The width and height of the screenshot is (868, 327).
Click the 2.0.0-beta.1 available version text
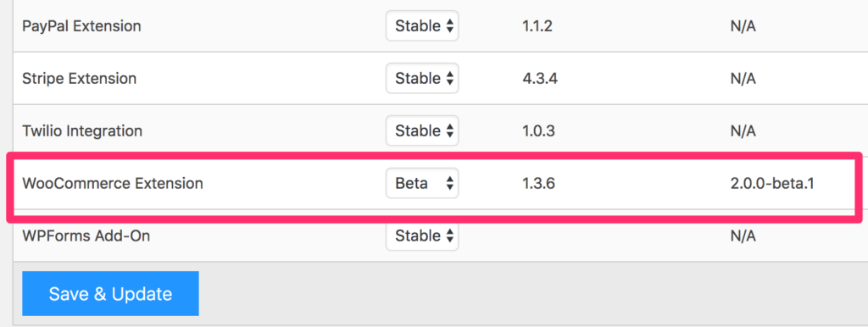point(772,183)
